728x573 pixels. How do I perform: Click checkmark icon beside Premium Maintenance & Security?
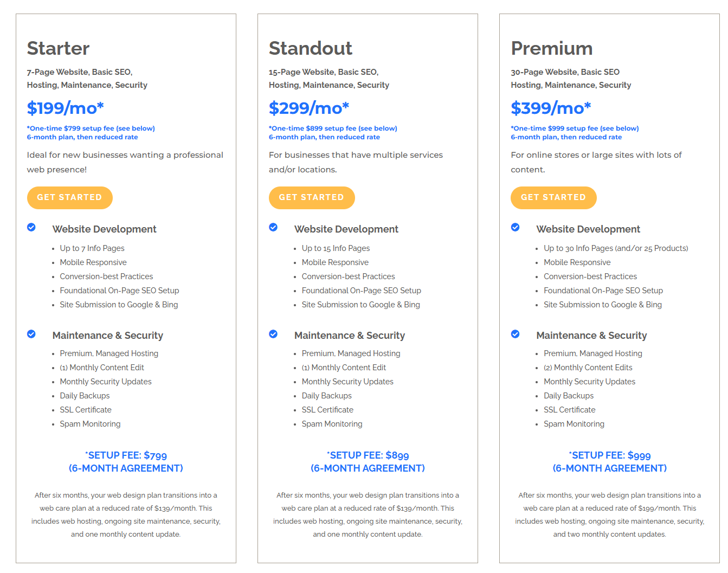click(x=515, y=334)
